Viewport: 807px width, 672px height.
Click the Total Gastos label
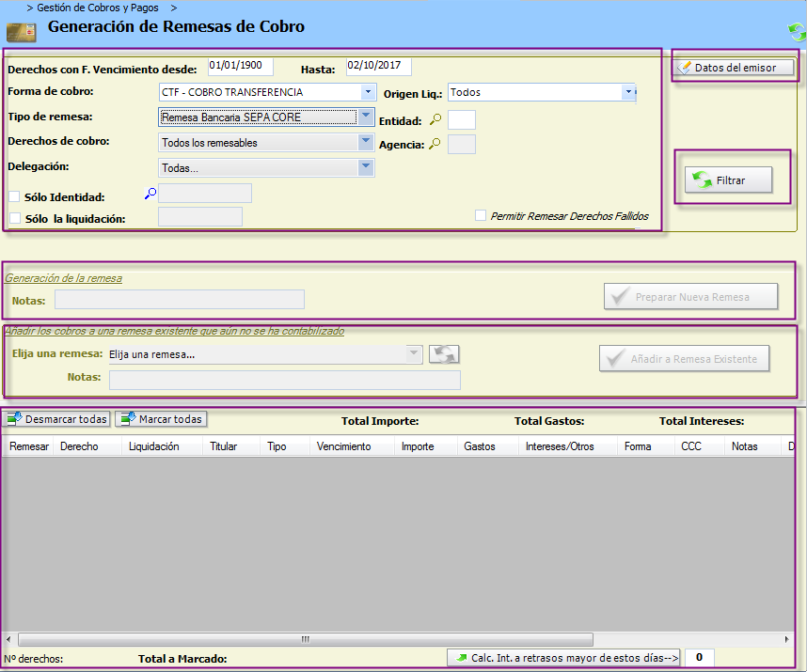point(549,421)
